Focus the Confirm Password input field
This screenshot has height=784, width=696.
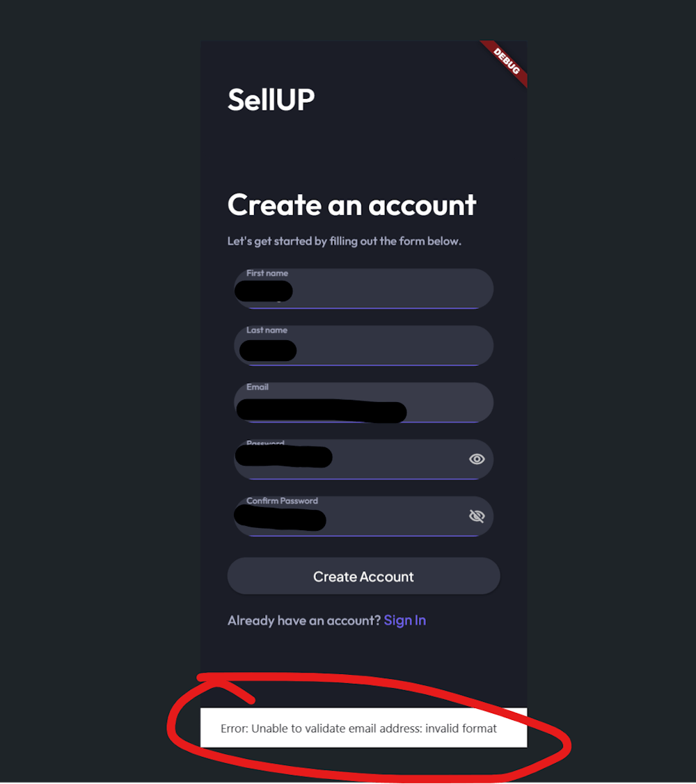(364, 516)
